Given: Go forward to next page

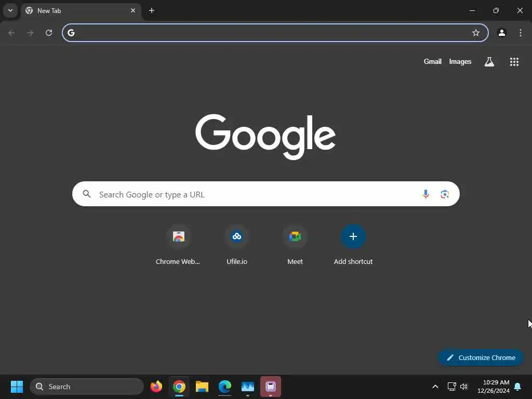Looking at the screenshot, I should click(x=30, y=33).
